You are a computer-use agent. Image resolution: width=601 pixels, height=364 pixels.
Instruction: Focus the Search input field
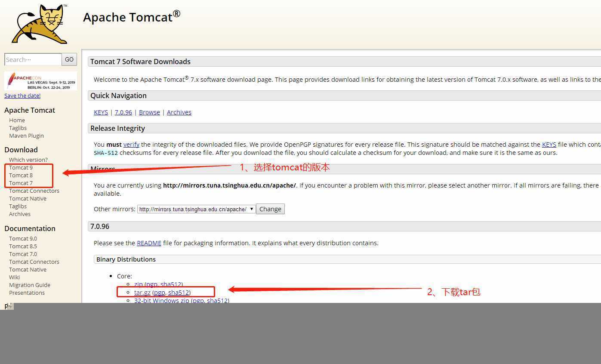[x=33, y=59]
